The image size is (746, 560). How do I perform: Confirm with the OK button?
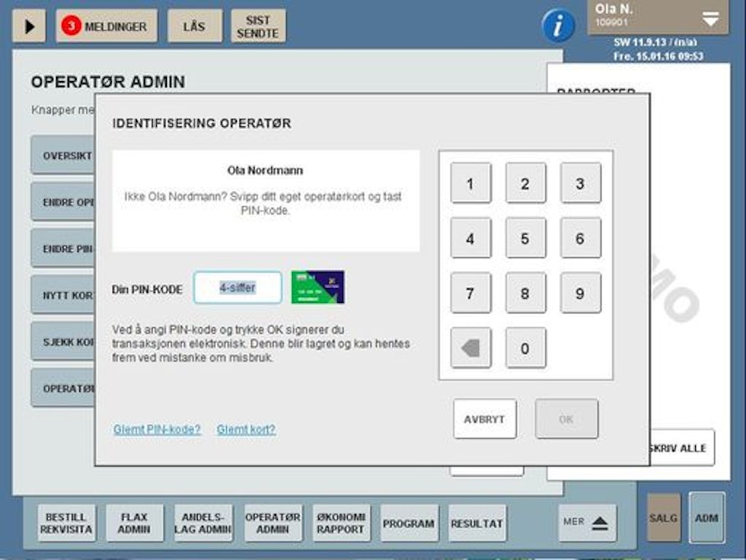pyautogui.click(x=567, y=419)
